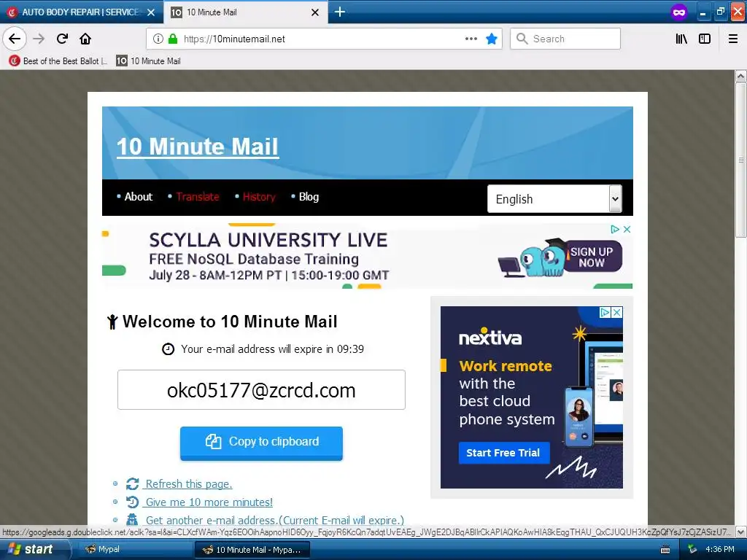Go to the browser home page icon
The width and height of the screenshot is (747, 560).
tap(85, 39)
